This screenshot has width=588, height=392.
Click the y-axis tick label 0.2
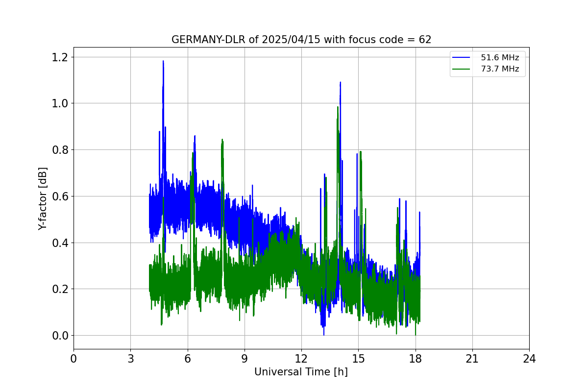click(60, 289)
